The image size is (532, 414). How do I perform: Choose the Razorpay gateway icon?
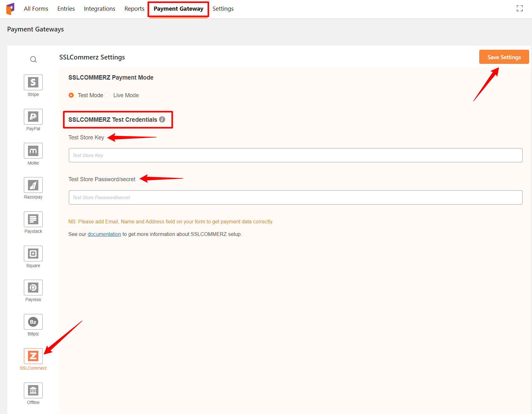[33, 185]
